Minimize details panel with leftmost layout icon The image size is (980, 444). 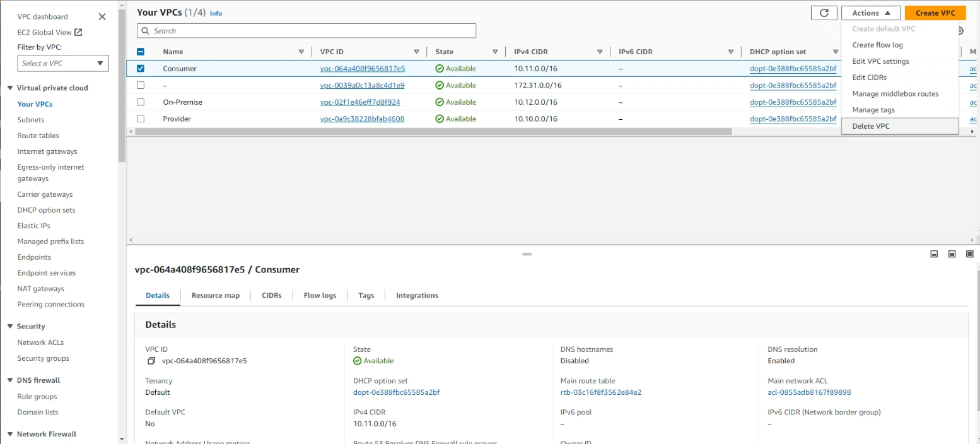[x=934, y=254]
